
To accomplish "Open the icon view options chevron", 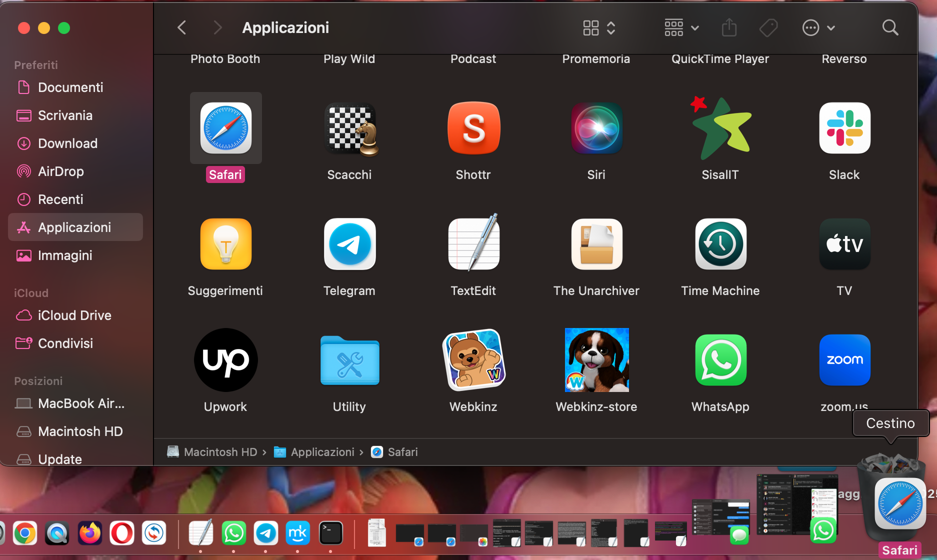I will (611, 27).
